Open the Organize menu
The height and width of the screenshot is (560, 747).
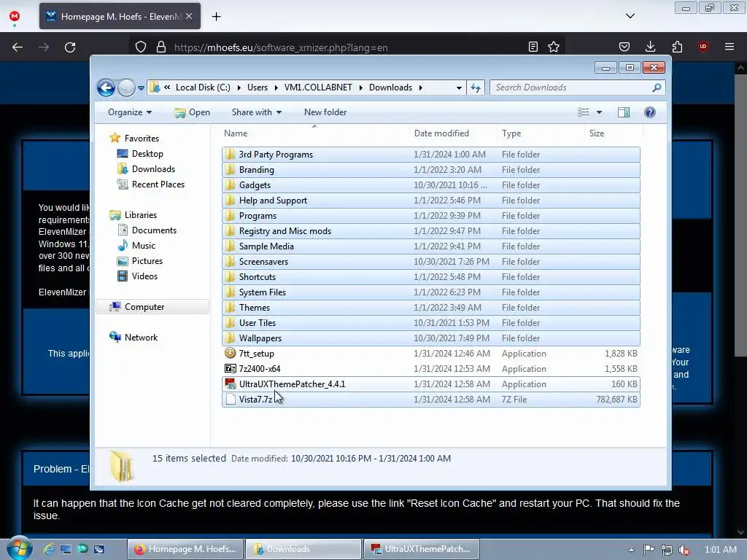click(x=130, y=112)
